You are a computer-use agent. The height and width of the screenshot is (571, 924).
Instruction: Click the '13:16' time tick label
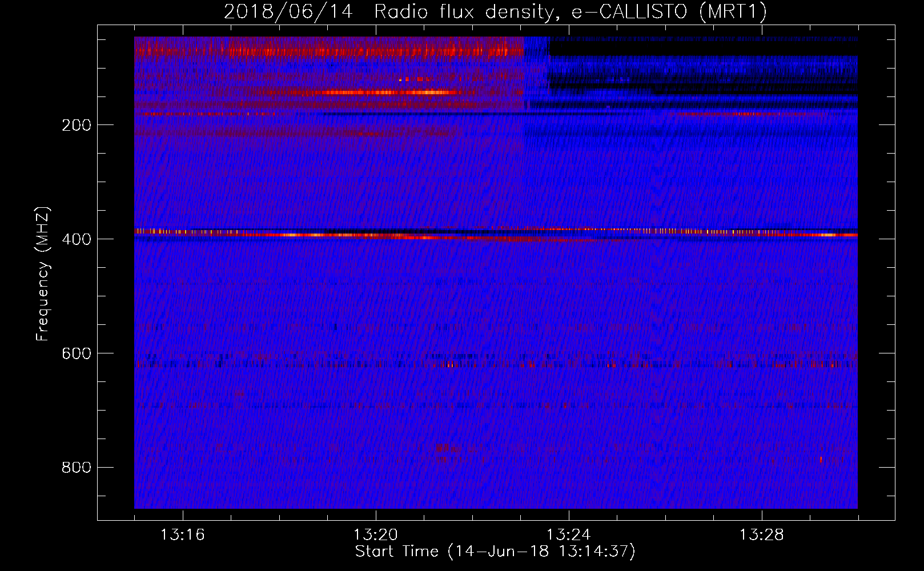point(183,535)
